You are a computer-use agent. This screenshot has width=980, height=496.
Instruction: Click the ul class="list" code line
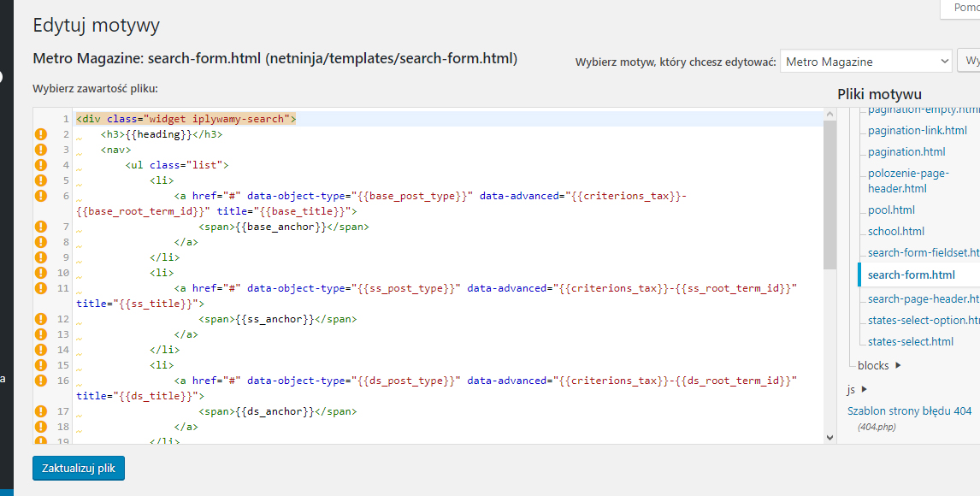tap(177, 165)
